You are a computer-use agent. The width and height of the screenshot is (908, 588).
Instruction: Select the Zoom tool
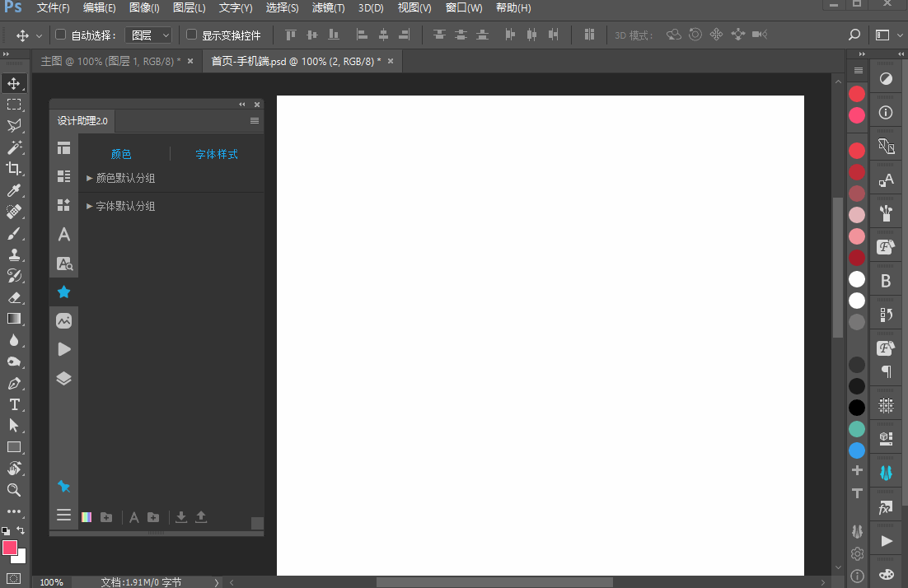point(14,490)
